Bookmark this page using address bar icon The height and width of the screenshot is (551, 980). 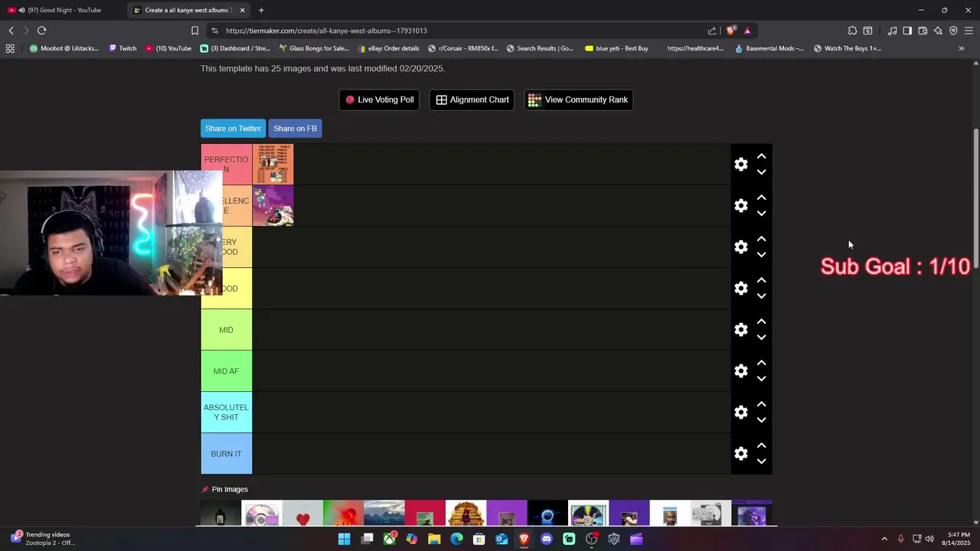click(x=194, y=31)
